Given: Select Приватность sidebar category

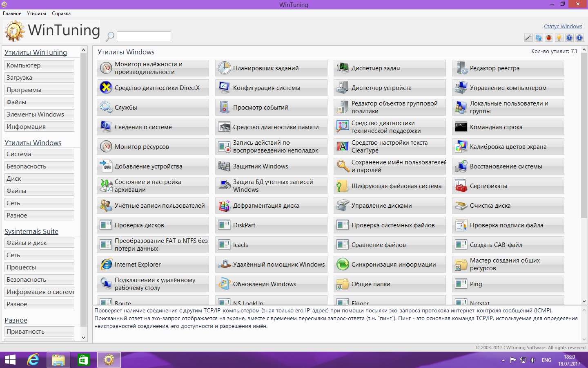Looking at the screenshot, I should tap(39, 331).
